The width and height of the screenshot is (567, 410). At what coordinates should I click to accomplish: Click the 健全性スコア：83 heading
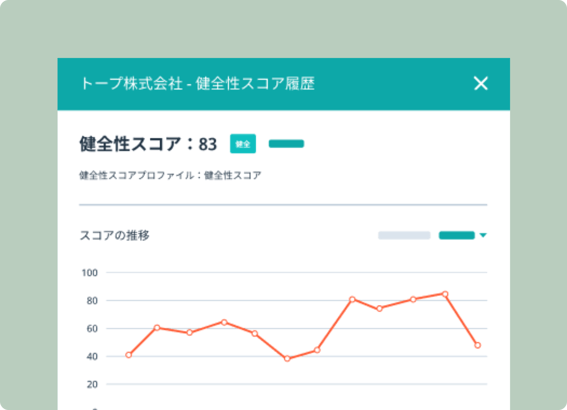click(148, 144)
